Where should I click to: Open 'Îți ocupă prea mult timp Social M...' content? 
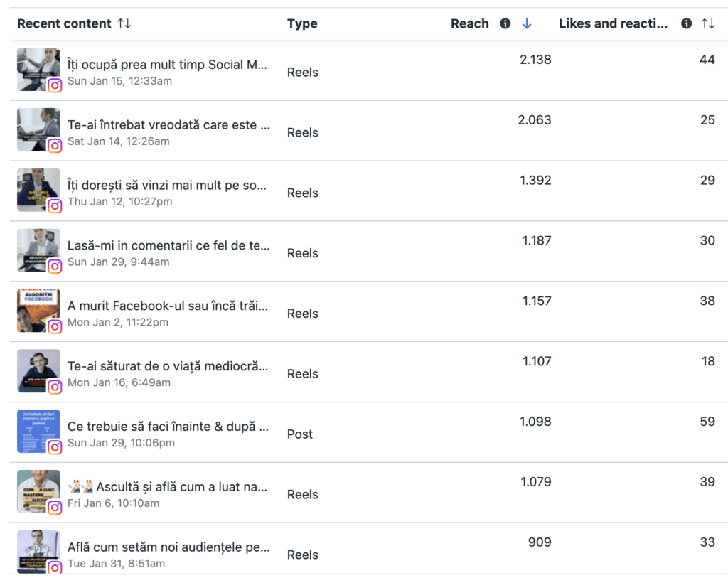167,65
